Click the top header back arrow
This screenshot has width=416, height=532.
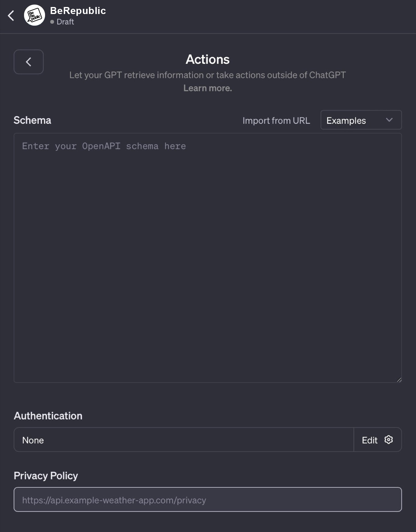tap(11, 16)
